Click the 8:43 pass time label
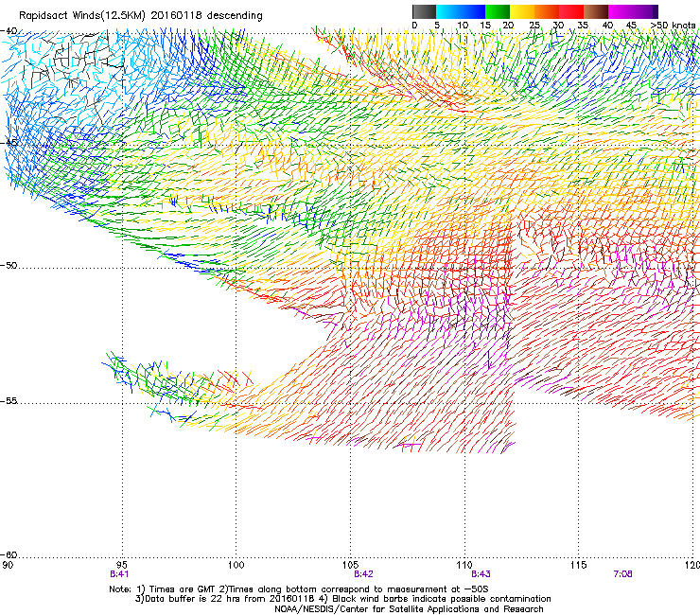 [481, 574]
